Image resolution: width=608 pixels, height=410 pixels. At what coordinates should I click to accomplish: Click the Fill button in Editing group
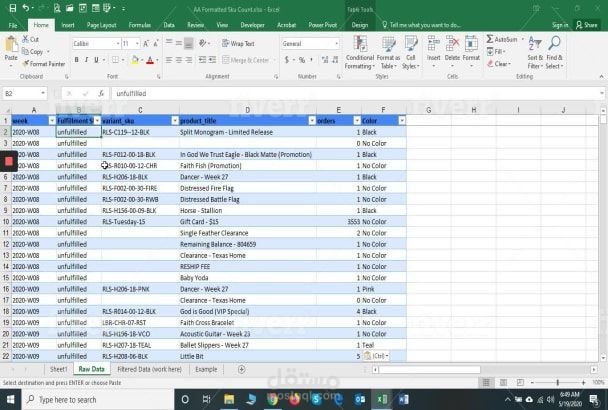(495, 52)
